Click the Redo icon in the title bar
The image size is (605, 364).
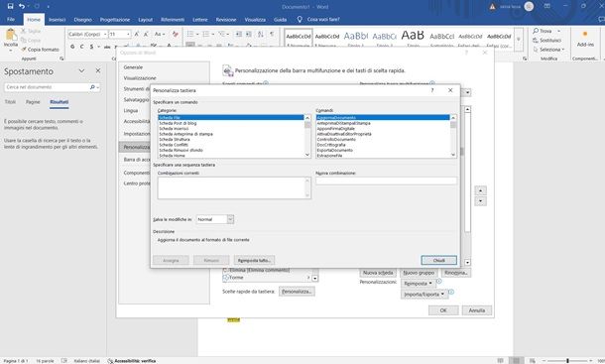[x=37, y=6]
